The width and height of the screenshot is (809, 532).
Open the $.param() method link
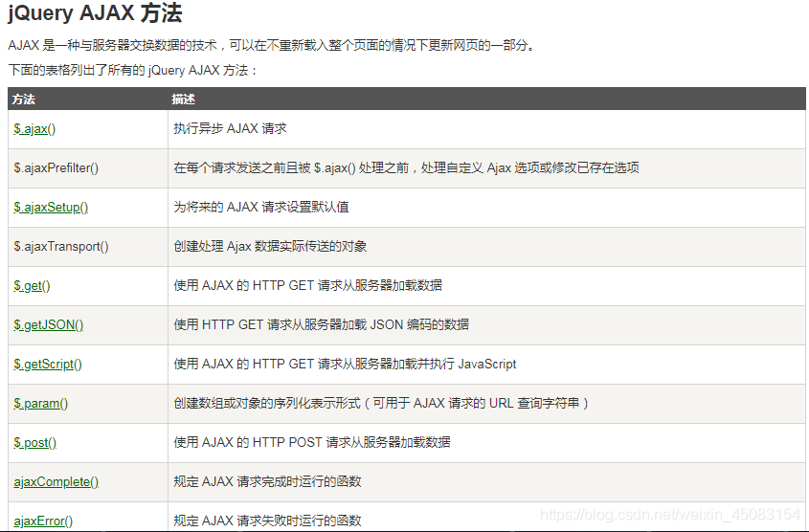pyautogui.click(x=41, y=403)
